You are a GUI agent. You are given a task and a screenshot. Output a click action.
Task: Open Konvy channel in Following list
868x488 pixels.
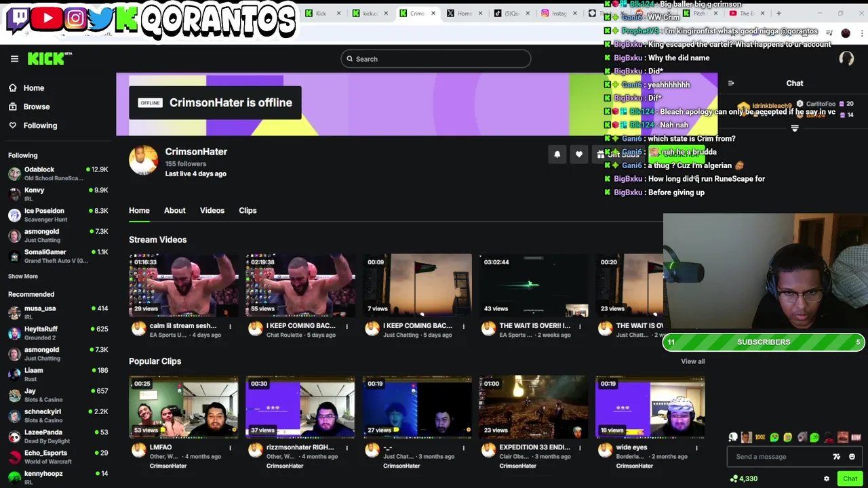(58, 195)
